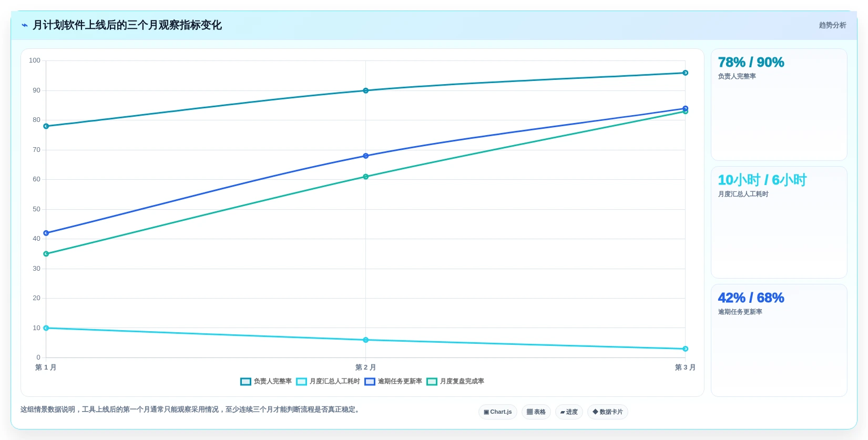
Task: Click the small bar icon in the 进度 chip
Action: [563, 412]
